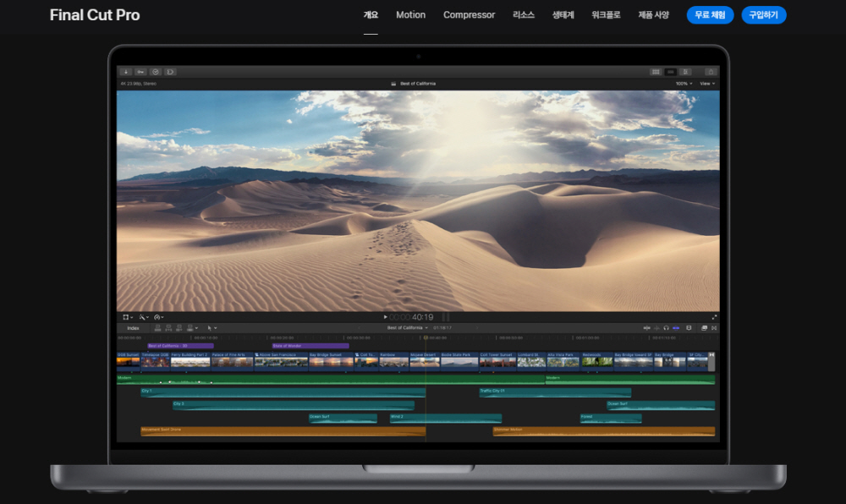Select the State of Wonder title clip
The width and height of the screenshot is (846, 504).
[x=310, y=346]
